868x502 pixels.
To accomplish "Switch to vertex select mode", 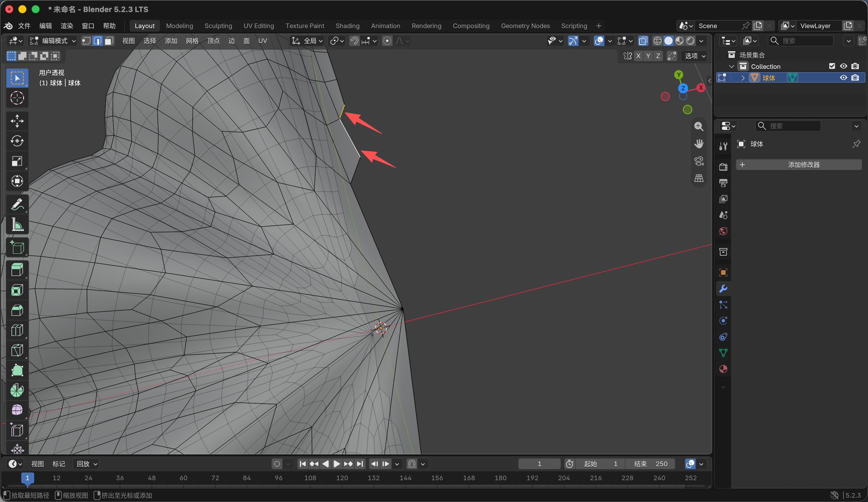I will (86, 41).
